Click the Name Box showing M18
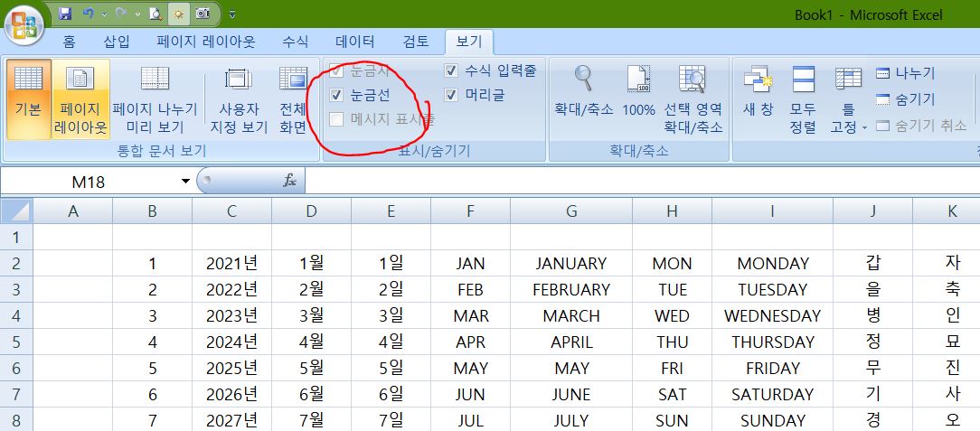980x431 pixels. tap(88, 182)
